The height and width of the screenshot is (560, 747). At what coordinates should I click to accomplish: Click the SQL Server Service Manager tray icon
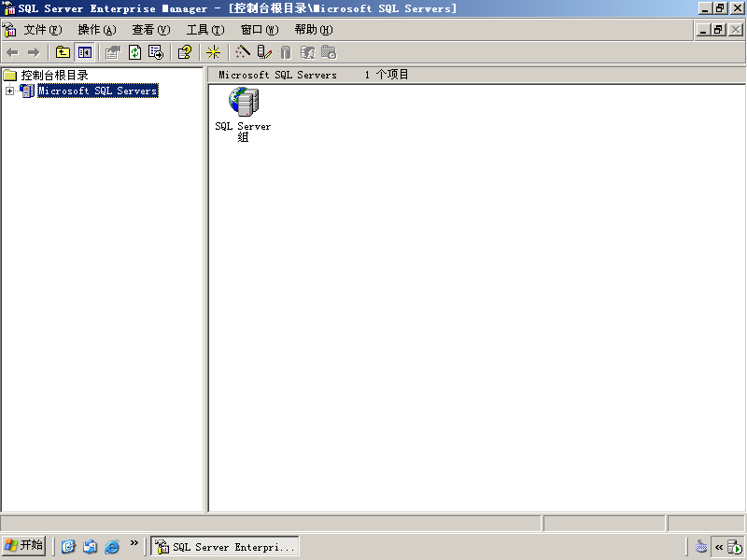tap(735, 547)
